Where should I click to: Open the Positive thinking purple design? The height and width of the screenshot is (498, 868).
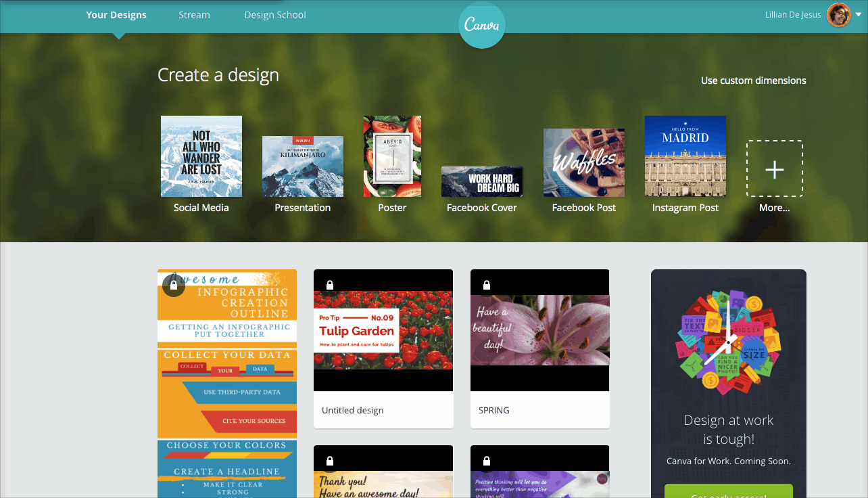pos(540,472)
